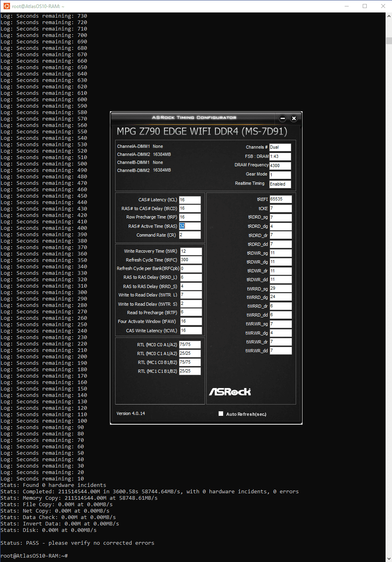392x562 pixels.
Task: Click the tREFI value field
Action: (280, 199)
